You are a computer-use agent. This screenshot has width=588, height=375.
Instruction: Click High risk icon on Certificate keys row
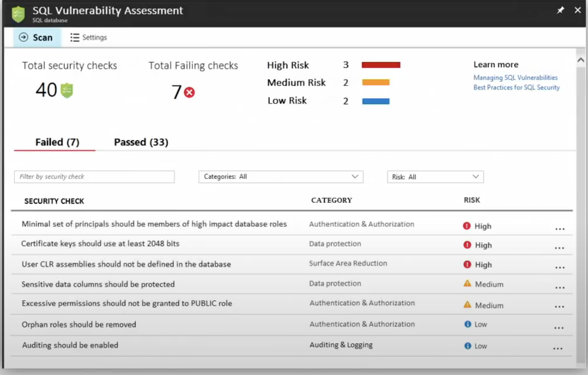pyautogui.click(x=467, y=245)
